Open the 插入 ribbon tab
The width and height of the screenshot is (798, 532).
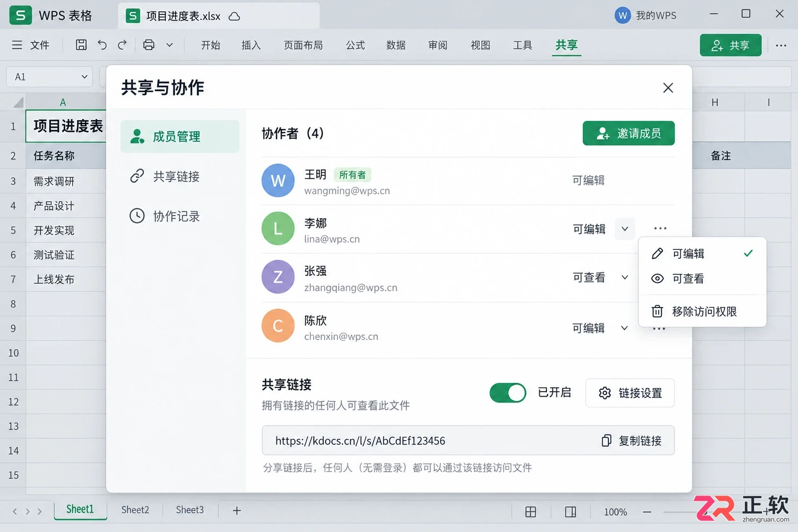pos(251,45)
